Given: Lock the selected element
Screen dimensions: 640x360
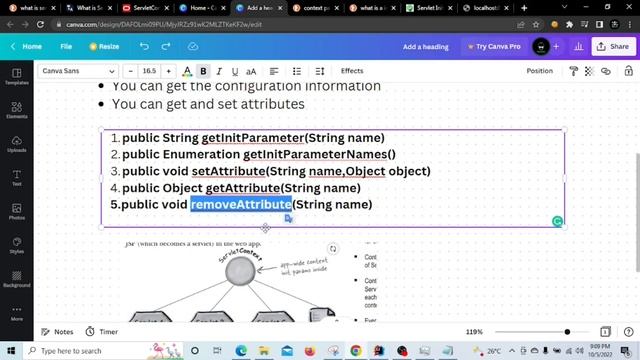Looking at the screenshot, I should (629, 71).
